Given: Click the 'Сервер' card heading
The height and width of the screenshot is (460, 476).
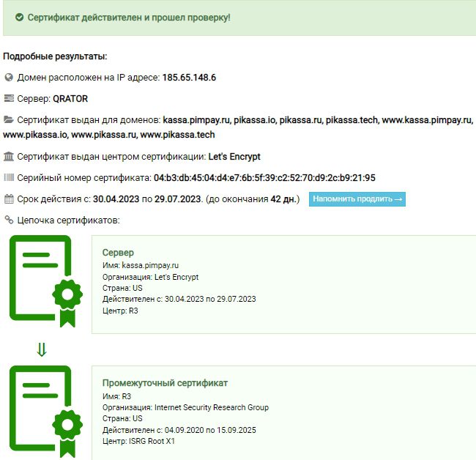Looking at the screenshot, I should (x=118, y=252).
